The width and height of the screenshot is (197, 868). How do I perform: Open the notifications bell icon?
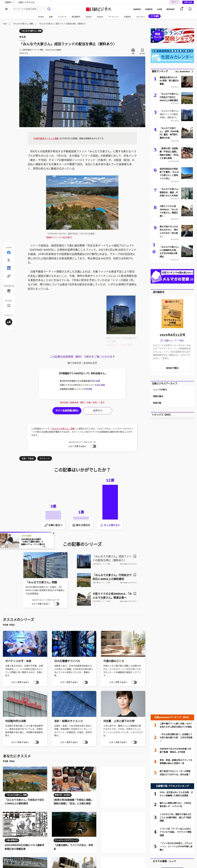click(182, 9)
